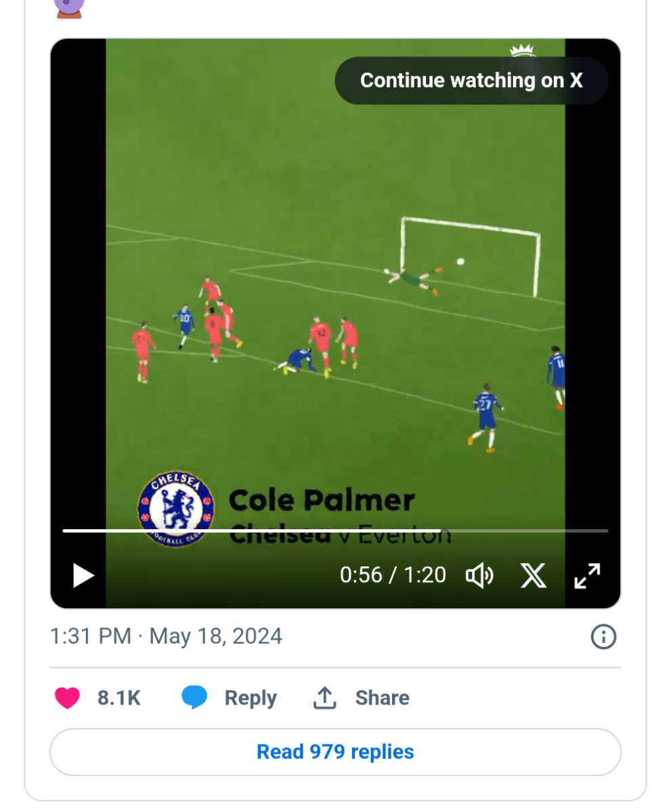Expand the video to fullscreen
This screenshot has width=671, height=812.
[587, 576]
